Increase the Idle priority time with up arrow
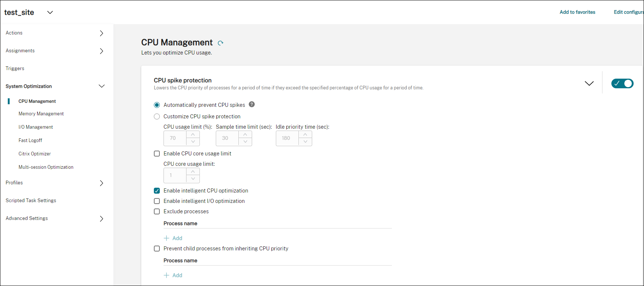 click(305, 134)
